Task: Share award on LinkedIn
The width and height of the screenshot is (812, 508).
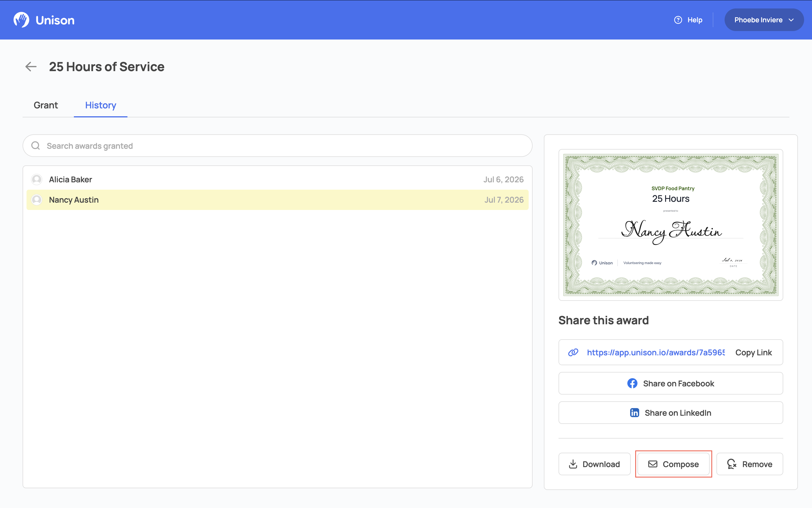Action: (670, 413)
